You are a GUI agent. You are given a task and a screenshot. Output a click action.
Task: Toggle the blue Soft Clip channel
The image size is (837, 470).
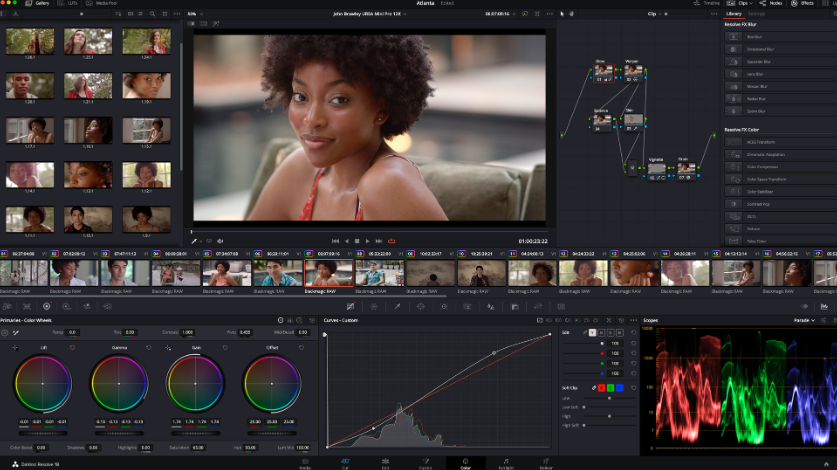click(620, 388)
